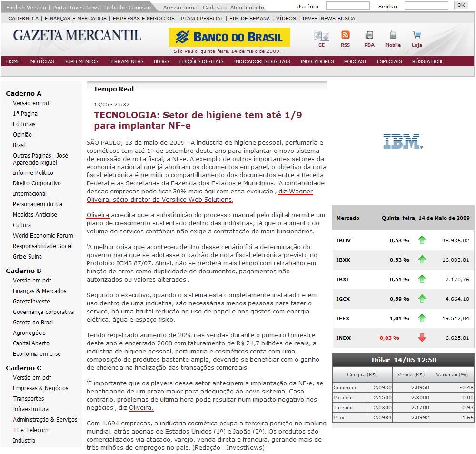Open the NOTÍCIAS menu item
This screenshot has height=454, width=476.
pos(42,61)
